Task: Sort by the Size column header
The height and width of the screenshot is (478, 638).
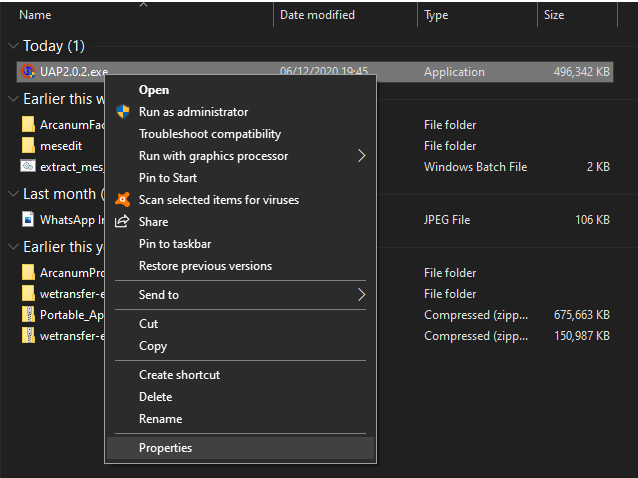Action: [554, 15]
